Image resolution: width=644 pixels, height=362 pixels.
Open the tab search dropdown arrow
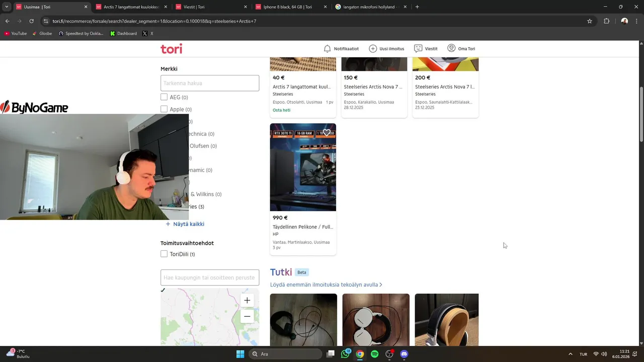click(x=7, y=7)
